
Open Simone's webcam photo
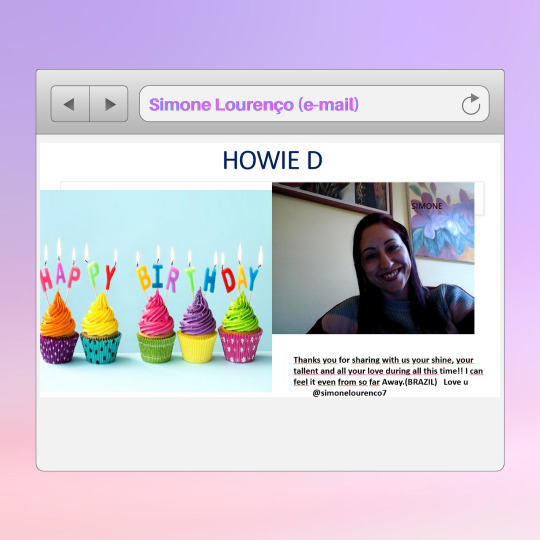[373, 258]
